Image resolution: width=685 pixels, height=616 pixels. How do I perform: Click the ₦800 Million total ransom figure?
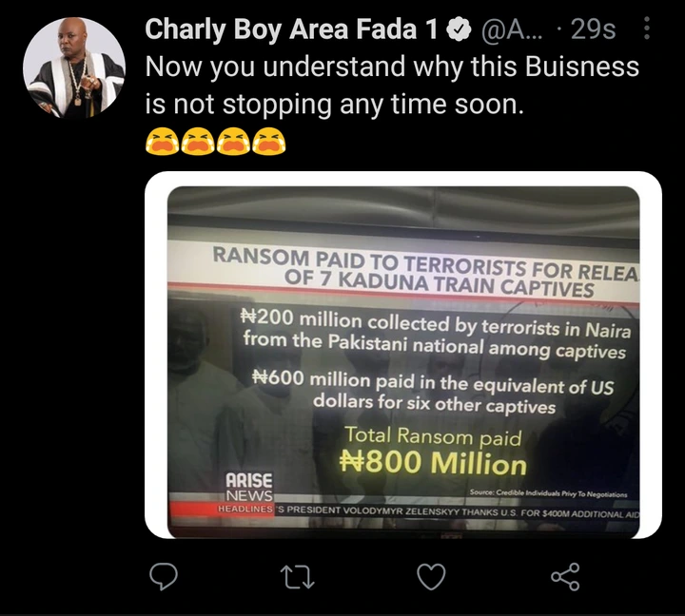click(433, 464)
